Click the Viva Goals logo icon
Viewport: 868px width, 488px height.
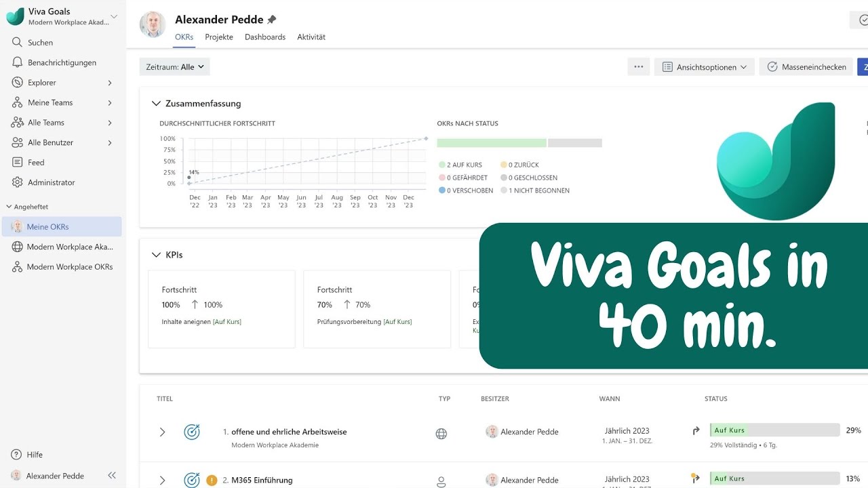point(15,16)
